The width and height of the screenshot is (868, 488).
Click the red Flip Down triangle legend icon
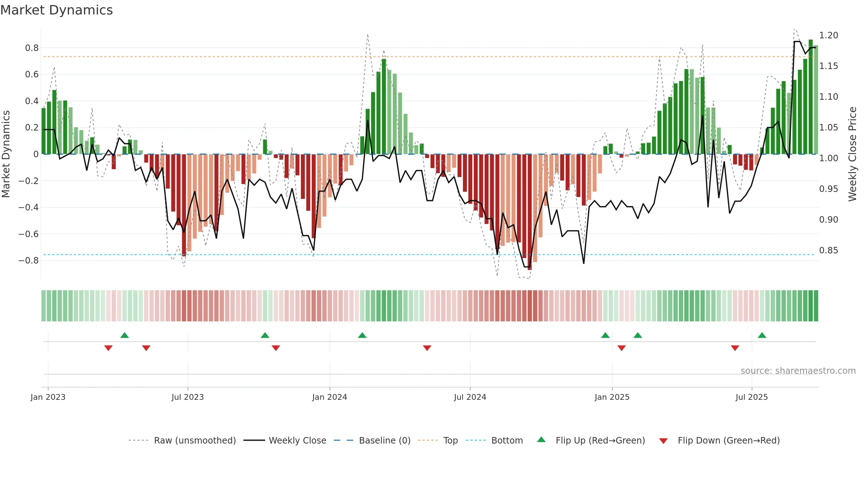[663, 441]
